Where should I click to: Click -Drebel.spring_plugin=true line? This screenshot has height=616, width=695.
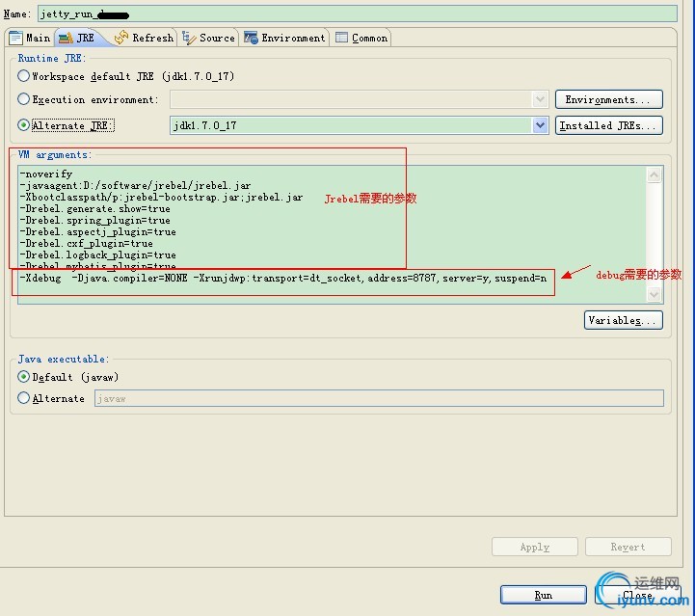(94, 220)
